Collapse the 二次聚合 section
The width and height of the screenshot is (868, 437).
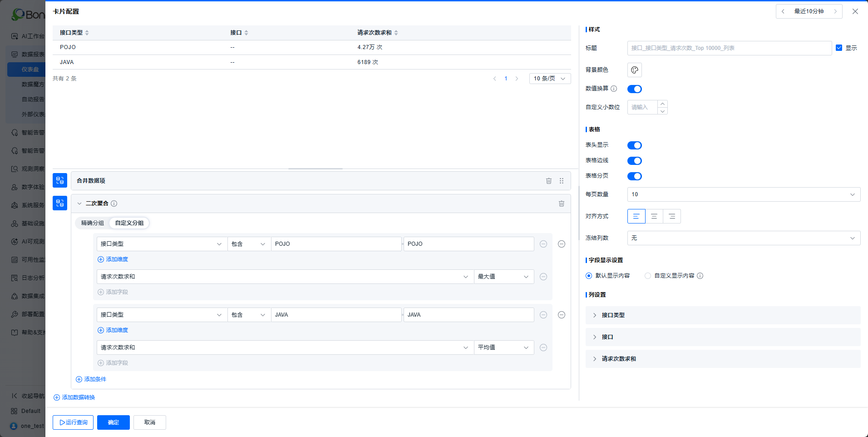point(79,204)
